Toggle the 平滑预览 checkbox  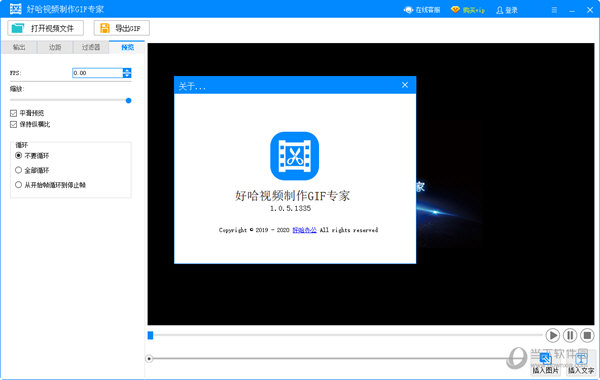pos(13,113)
